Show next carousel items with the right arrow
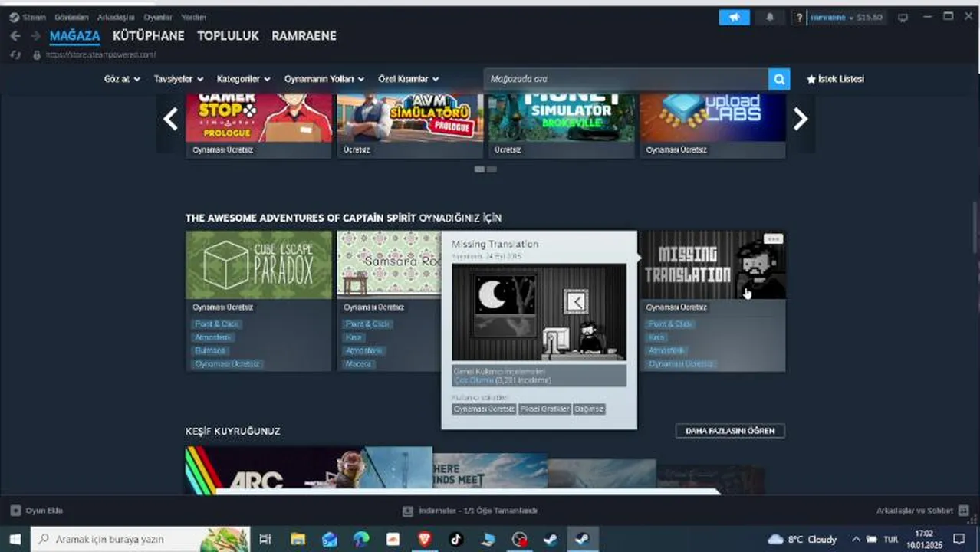The height and width of the screenshot is (552, 980). click(801, 119)
